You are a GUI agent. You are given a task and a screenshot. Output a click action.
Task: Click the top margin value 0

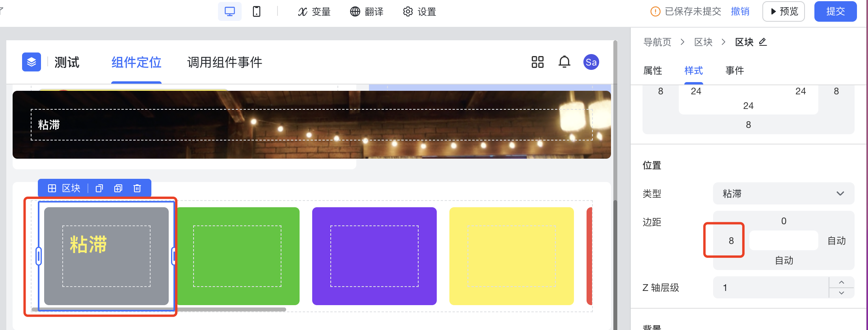point(784,221)
